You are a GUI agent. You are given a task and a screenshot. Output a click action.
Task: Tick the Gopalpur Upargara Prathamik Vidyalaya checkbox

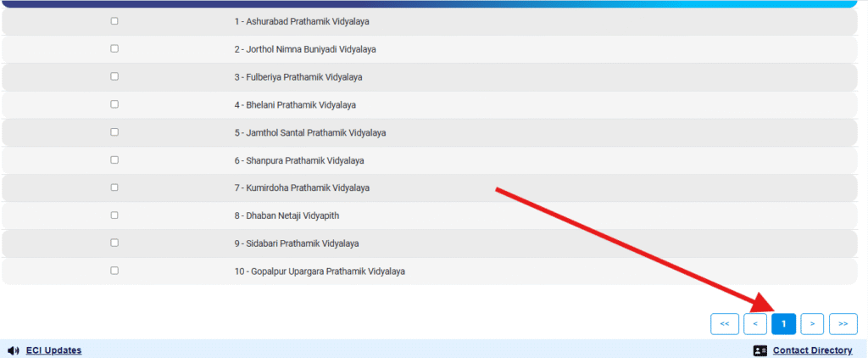[114, 271]
